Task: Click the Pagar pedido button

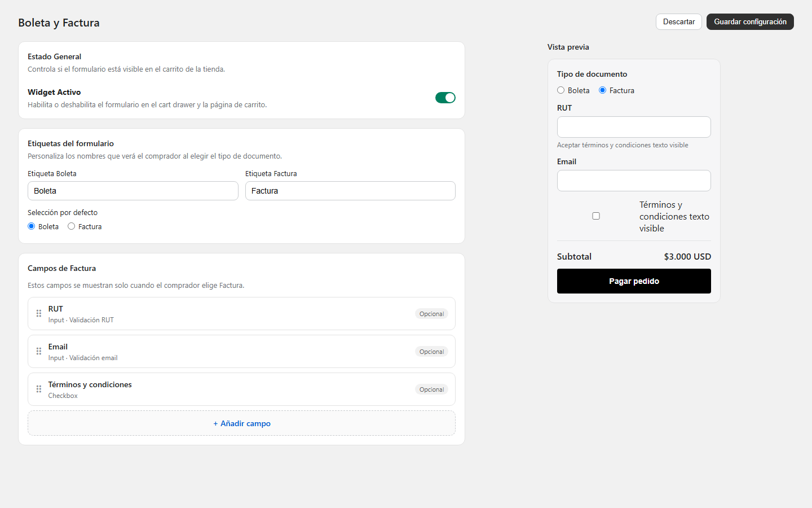Action: click(634, 281)
